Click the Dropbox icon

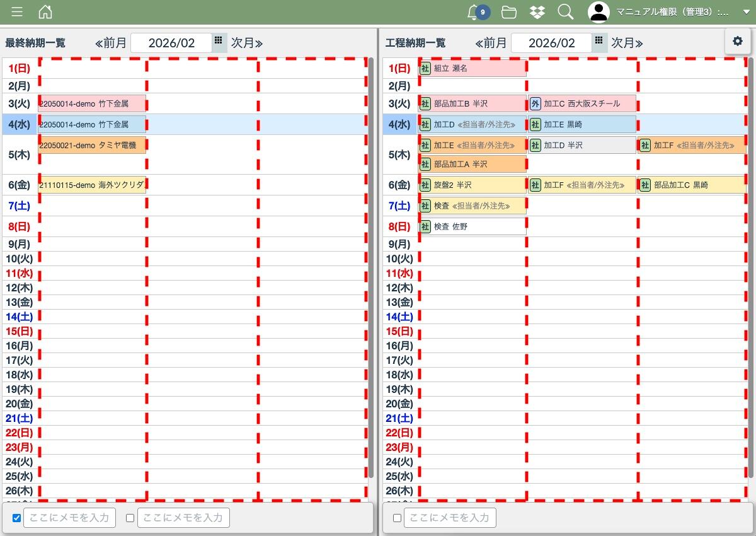coord(537,12)
